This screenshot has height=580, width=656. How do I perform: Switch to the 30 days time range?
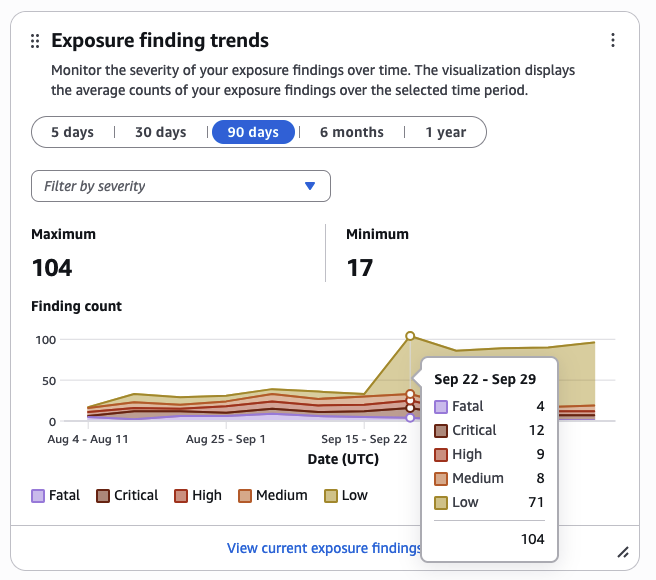[x=160, y=132]
